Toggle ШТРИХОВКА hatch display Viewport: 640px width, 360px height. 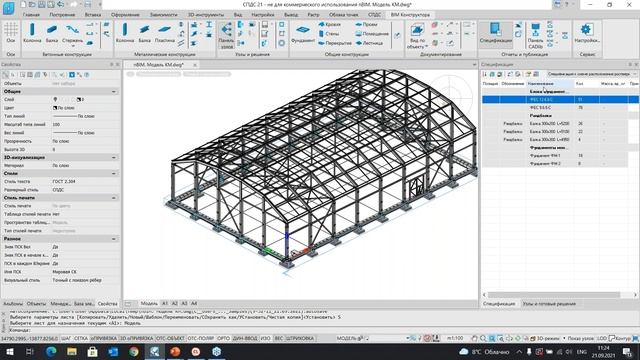(x=300, y=338)
